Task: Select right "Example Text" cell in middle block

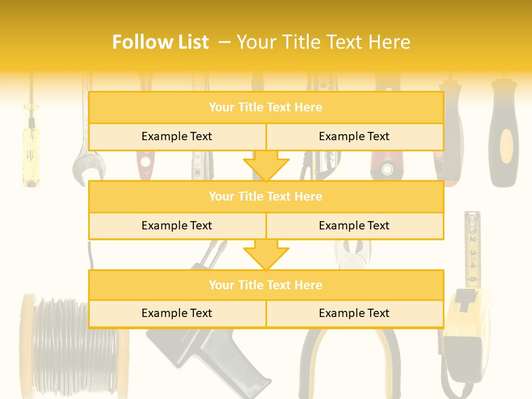Action: 354,226
